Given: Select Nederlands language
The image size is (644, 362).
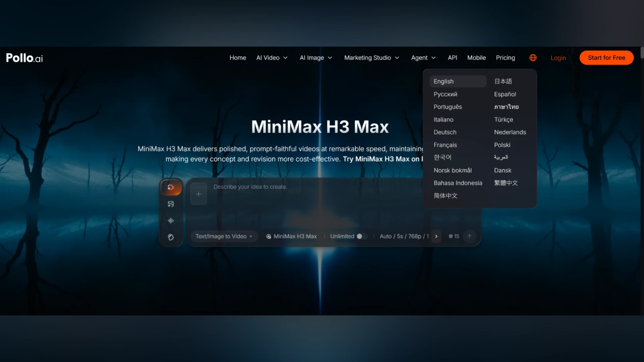Looking at the screenshot, I should click(510, 132).
